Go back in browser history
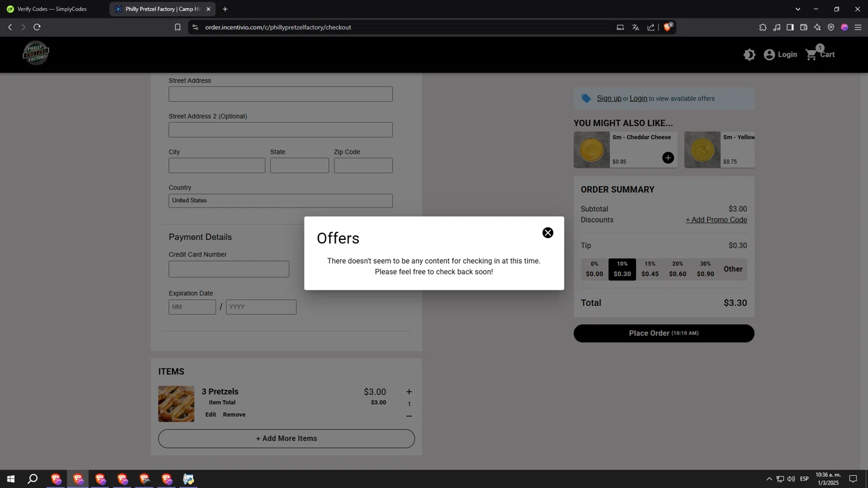 click(x=10, y=27)
